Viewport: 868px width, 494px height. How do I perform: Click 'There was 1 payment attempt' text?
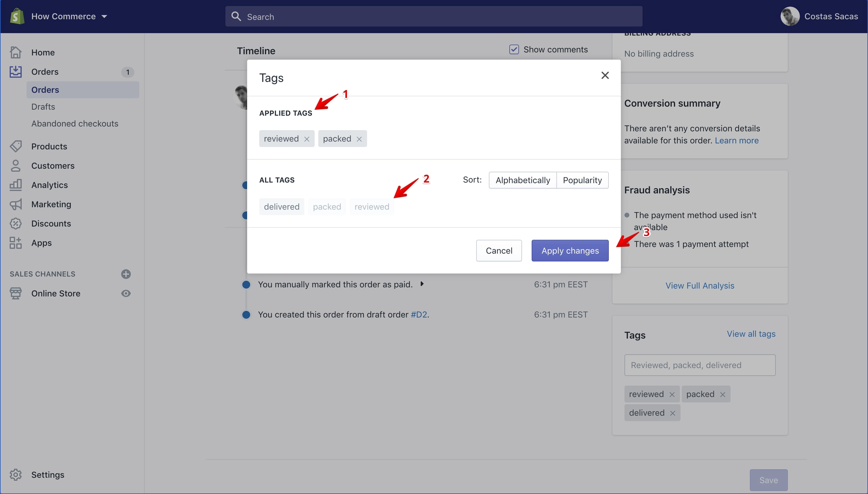pyautogui.click(x=691, y=244)
